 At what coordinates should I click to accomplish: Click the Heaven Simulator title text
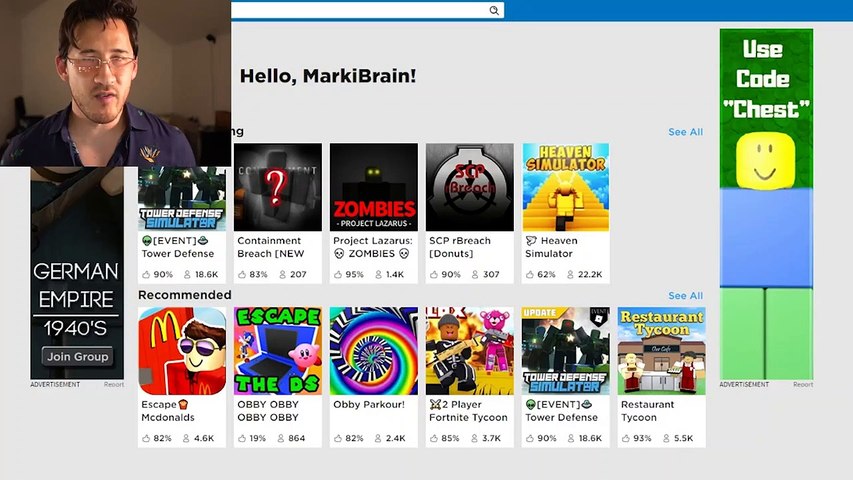(551, 247)
